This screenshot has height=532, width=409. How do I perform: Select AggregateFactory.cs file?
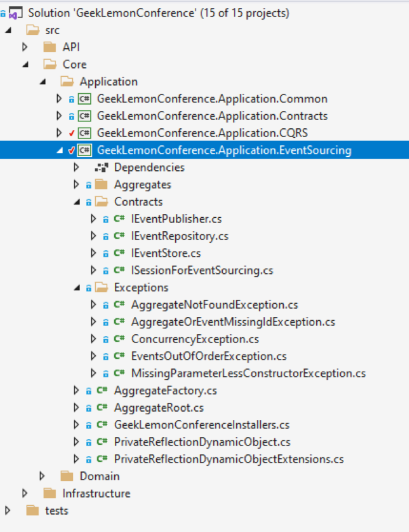pyautogui.click(x=166, y=391)
